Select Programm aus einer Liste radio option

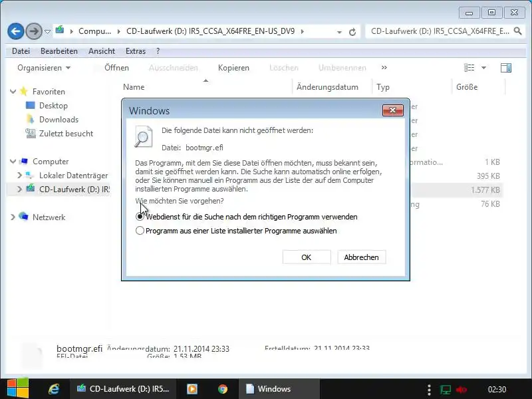click(140, 231)
